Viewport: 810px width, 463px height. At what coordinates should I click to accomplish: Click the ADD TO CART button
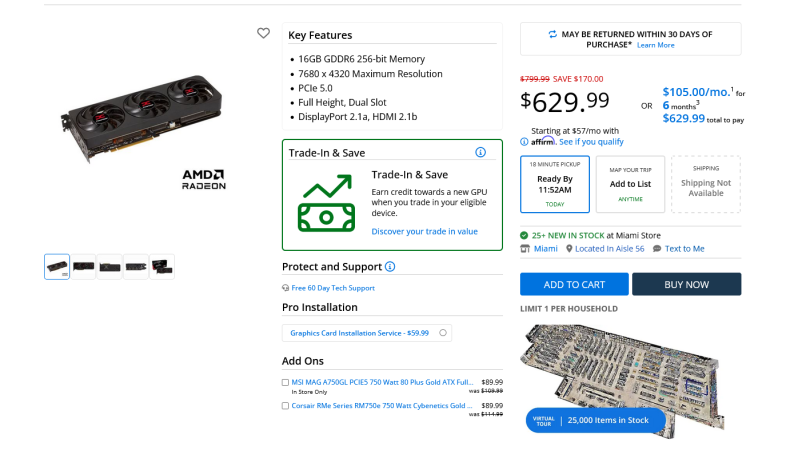(574, 284)
